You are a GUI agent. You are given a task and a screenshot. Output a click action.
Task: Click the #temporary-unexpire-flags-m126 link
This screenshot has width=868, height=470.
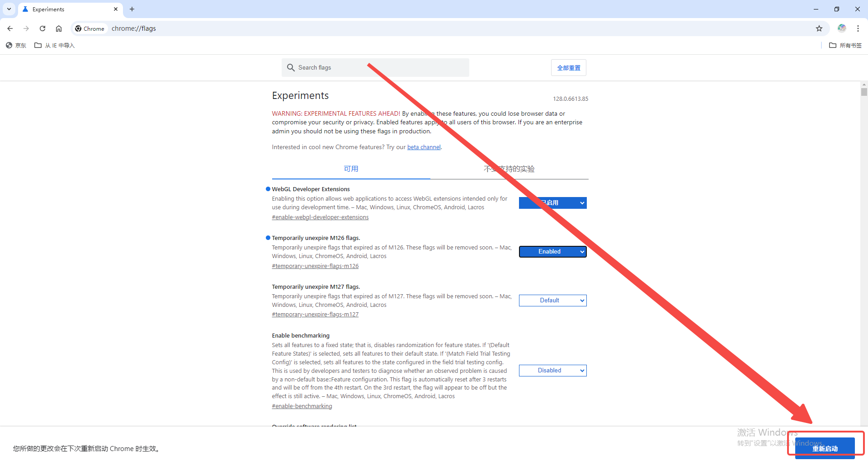(315, 266)
